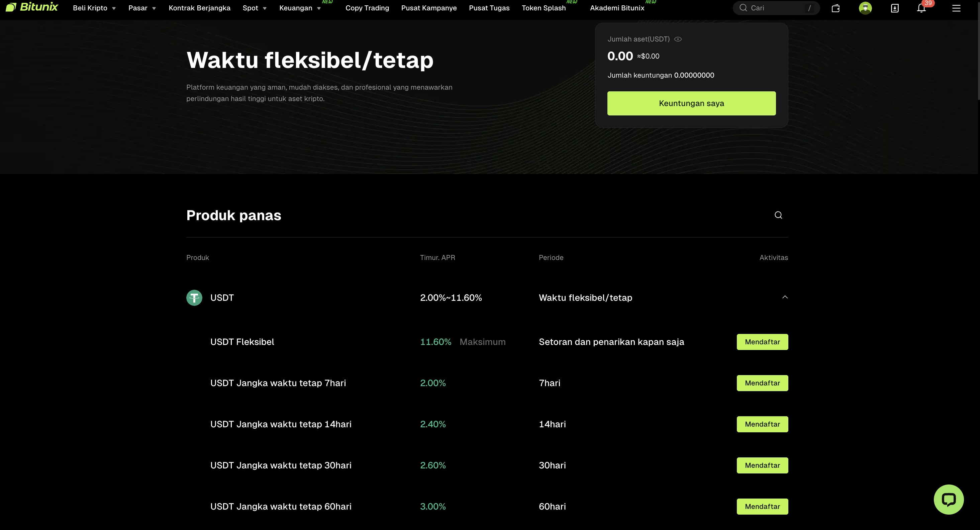Image resolution: width=980 pixels, height=530 pixels.
Task: Click the Keuntungan saya button
Action: click(691, 103)
